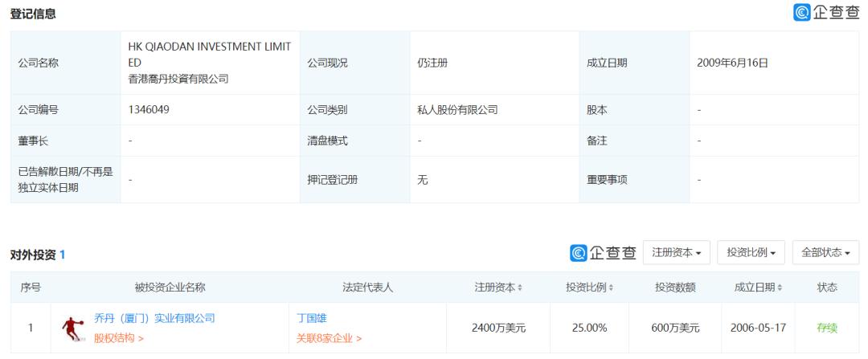This screenshot has width=868, height=359.
Task: Click the 公司现况 field label
Action: [328, 63]
